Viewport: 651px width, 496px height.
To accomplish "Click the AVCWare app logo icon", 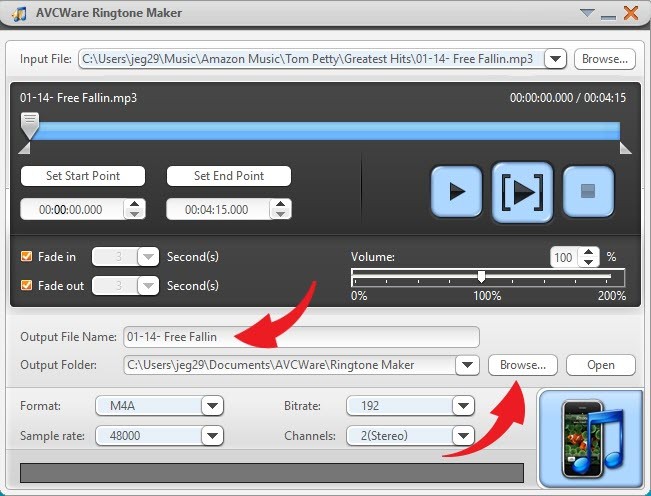I will 19,14.
